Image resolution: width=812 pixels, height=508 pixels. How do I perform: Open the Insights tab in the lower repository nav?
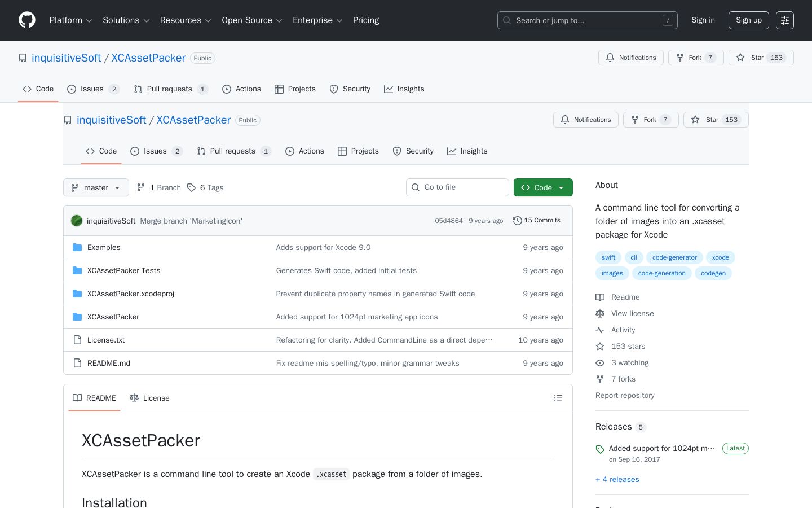click(467, 151)
